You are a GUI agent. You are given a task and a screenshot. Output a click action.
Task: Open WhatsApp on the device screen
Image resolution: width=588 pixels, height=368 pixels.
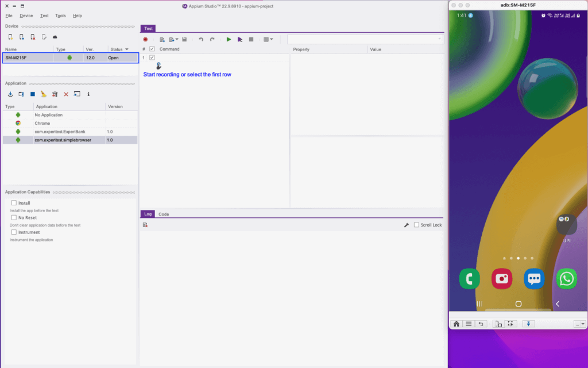[x=566, y=279]
